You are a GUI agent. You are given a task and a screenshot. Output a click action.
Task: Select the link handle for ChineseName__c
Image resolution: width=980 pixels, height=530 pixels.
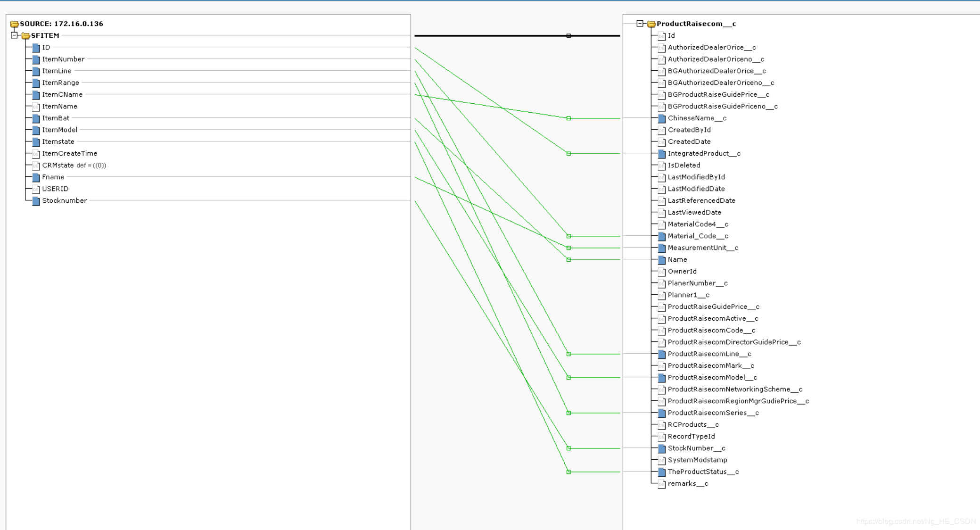coord(568,118)
